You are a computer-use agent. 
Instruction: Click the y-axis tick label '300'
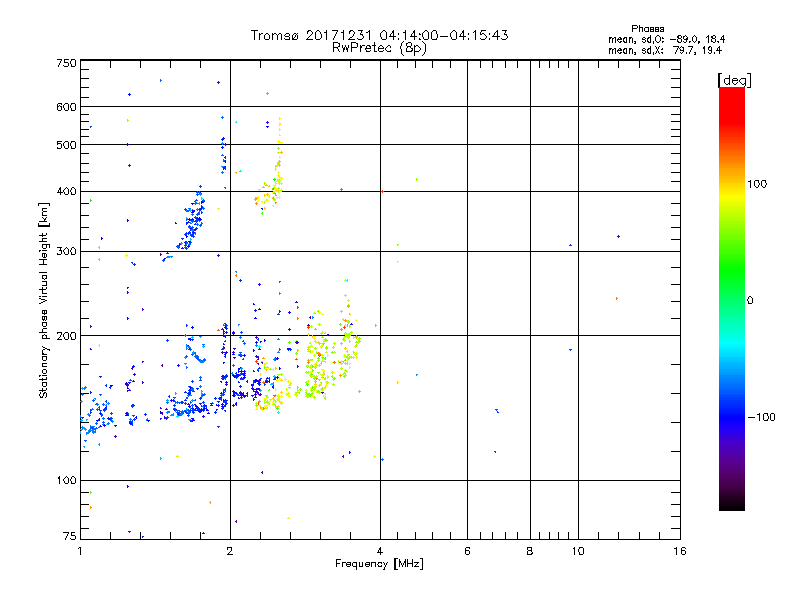point(66,251)
